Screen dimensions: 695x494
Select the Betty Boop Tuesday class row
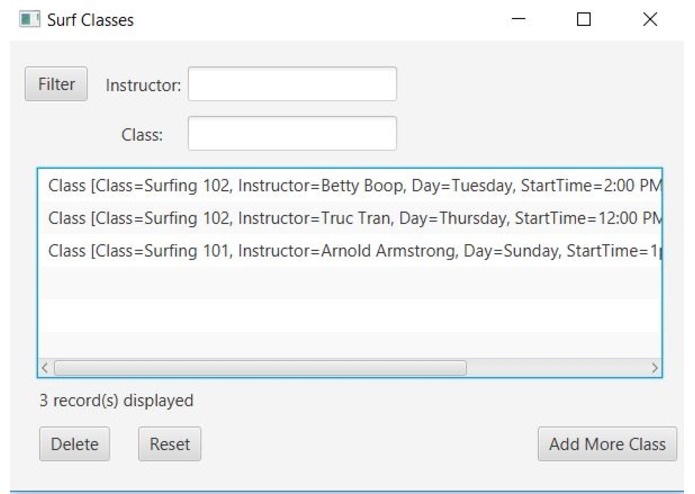[x=350, y=187]
